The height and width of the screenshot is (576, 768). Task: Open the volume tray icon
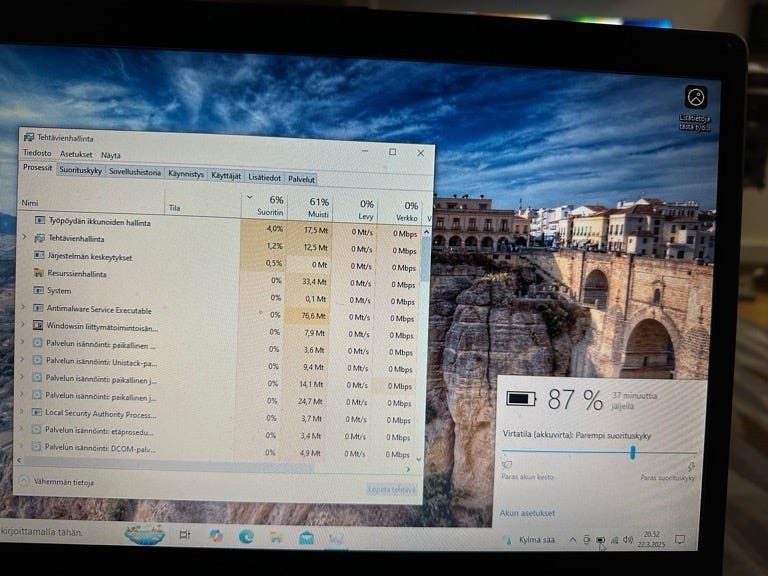pyautogui.click(x=628, y=539)
